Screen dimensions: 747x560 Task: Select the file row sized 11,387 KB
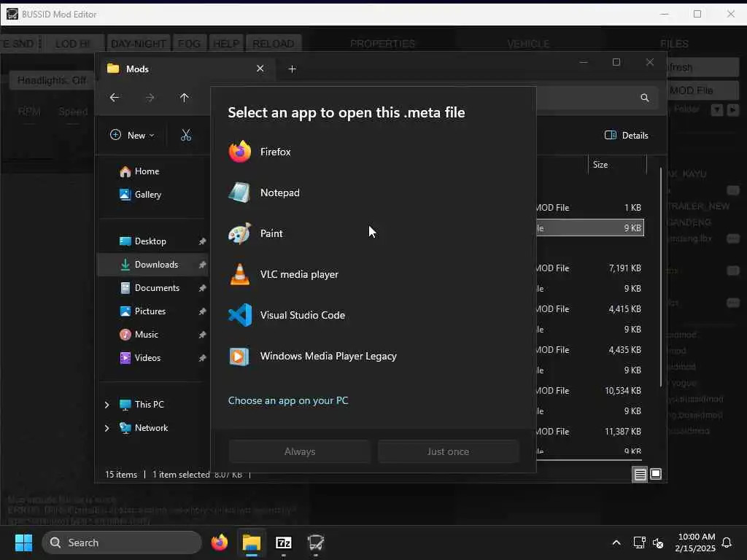(589, 432)
